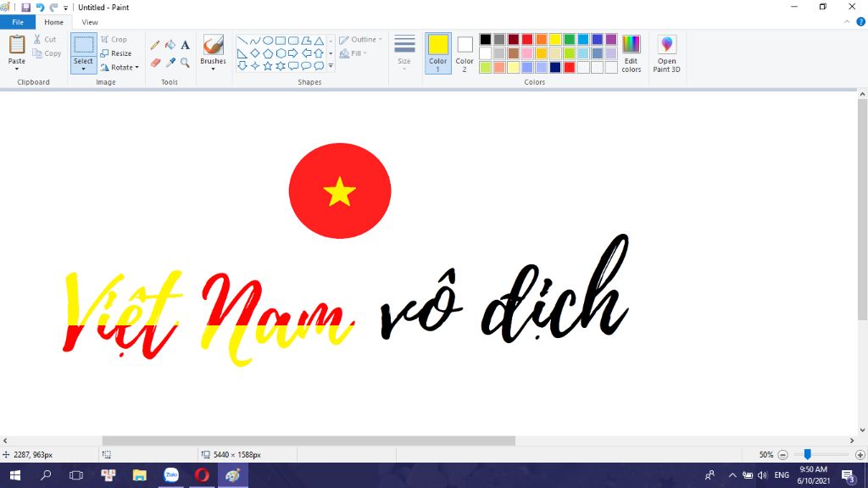Open the Brushes dropdown arrow

(x=213, y=69)
